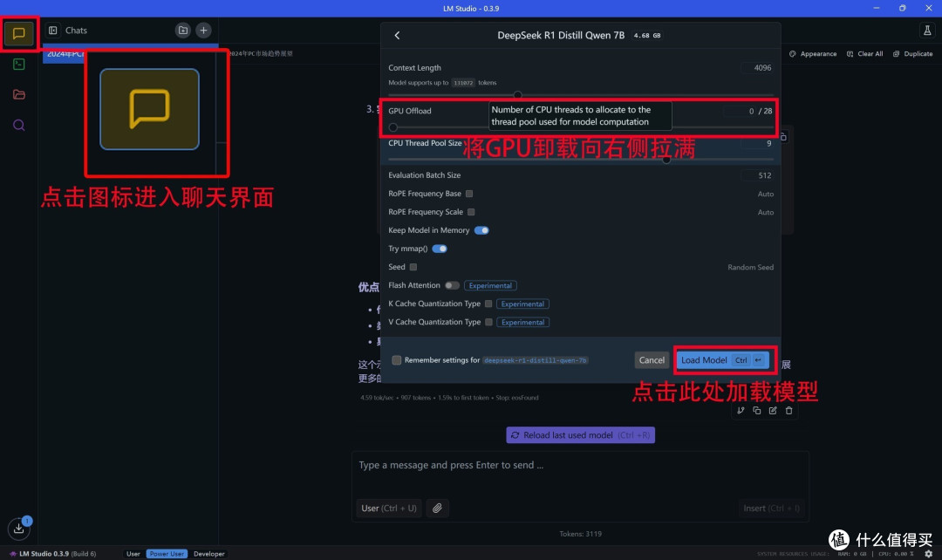Screen dimensions: 942x560
Task: Click the Tokens: 3119 text
Action: point(580,534)
